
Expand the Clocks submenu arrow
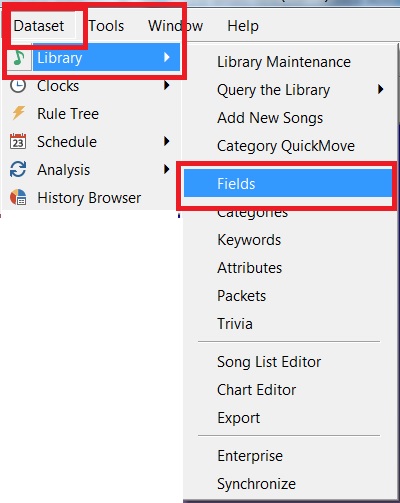(x=167, y=86)
